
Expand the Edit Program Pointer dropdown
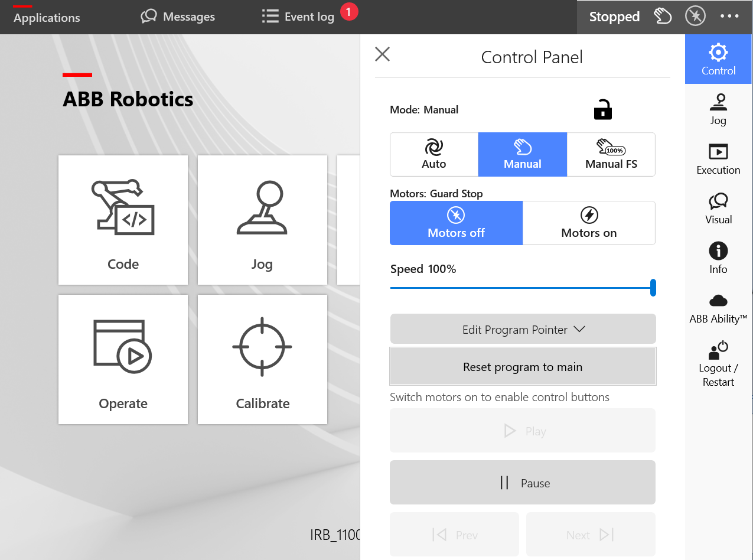(523, 329)
